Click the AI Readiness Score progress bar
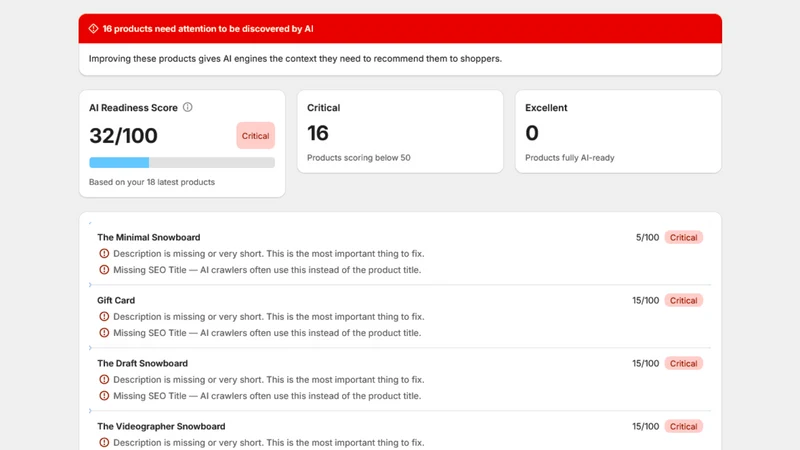The height and width of the screenshot is (450, 800). click(x=182, y=163)
